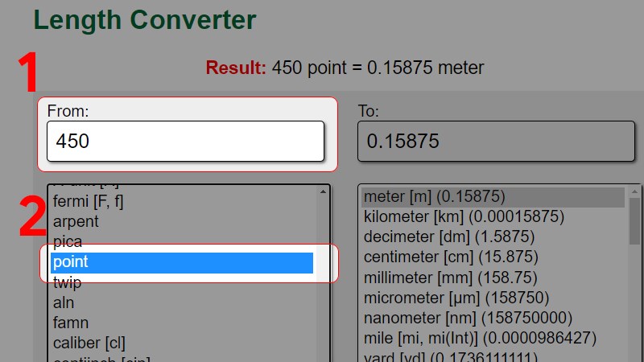
Task: Choose mile [mi, mi(Int)] in To list
Action: point(493,338)
